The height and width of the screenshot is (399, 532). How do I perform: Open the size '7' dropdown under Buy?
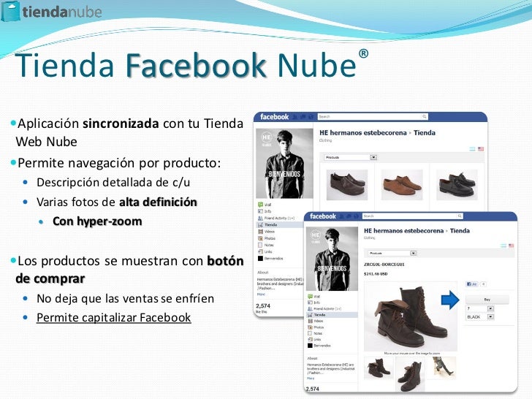[479, 308]
